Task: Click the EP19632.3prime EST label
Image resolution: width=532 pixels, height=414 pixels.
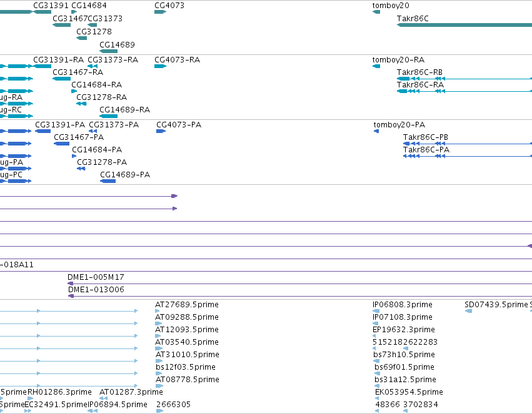Action: click(404, 330)
